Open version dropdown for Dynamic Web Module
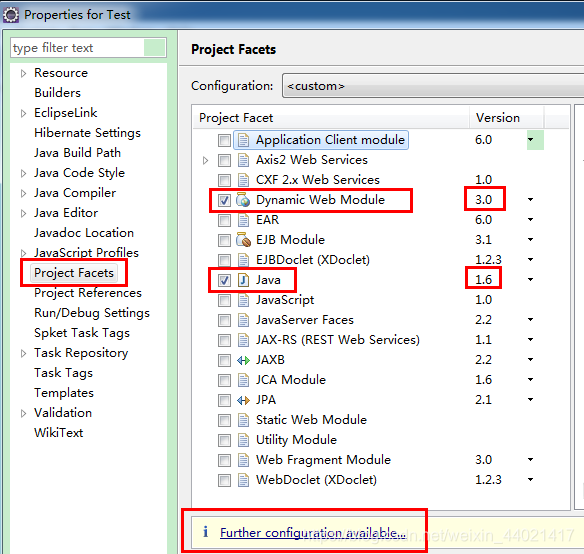 pos(530,200)
